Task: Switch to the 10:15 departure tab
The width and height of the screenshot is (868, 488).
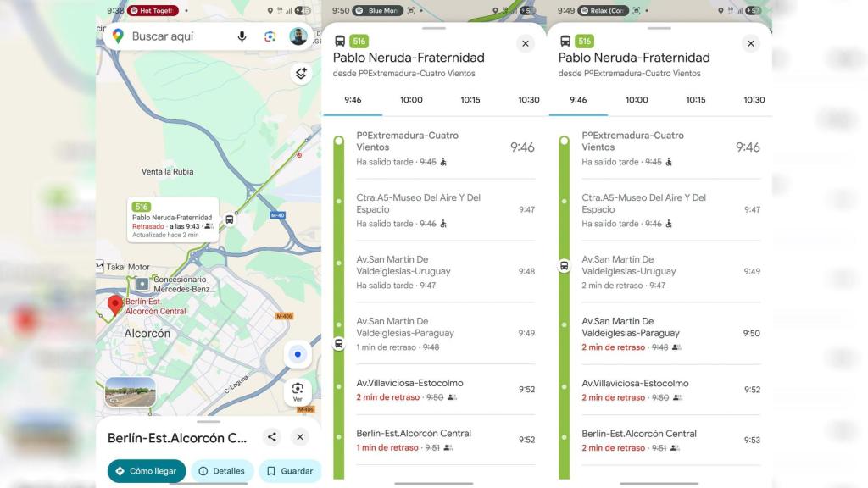Action: pyautogui.click(x=470, y=99)
